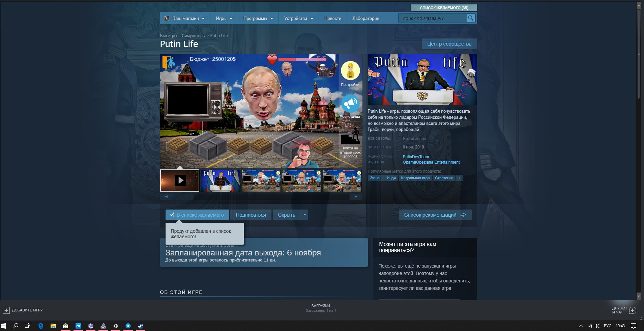Switch to Maxthon browser in taskbar
This screenshot has width=644, height=331.
78,326
